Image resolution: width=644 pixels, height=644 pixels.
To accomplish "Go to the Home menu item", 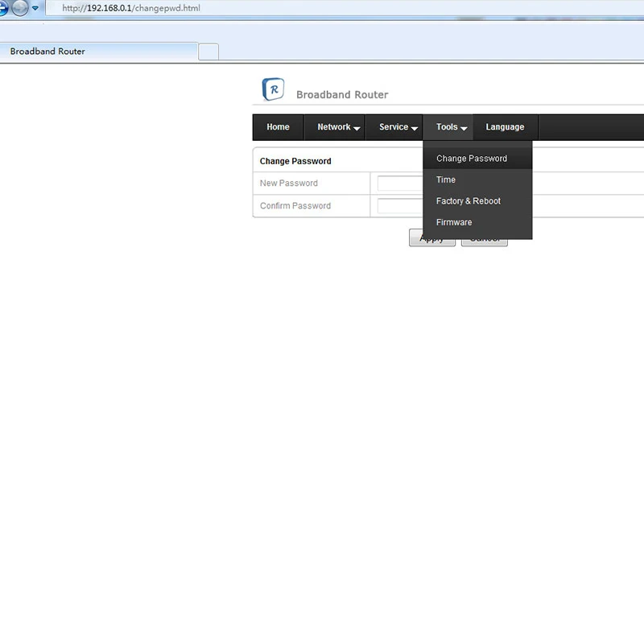I will (278, 127).
